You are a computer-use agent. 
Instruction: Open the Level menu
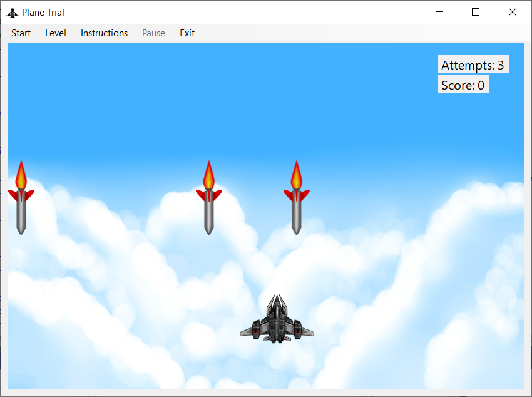point(56,33)
